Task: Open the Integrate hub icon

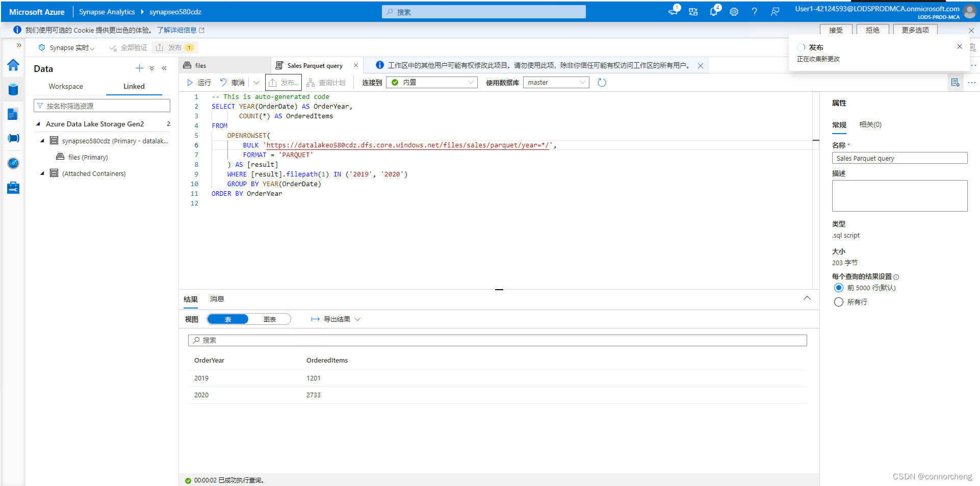Action: 13,138
